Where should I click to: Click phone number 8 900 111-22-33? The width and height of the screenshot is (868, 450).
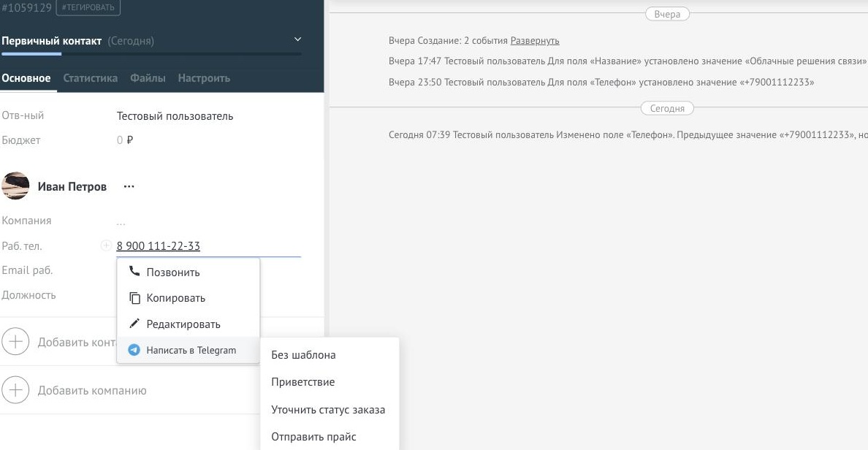tap(159, 245)
